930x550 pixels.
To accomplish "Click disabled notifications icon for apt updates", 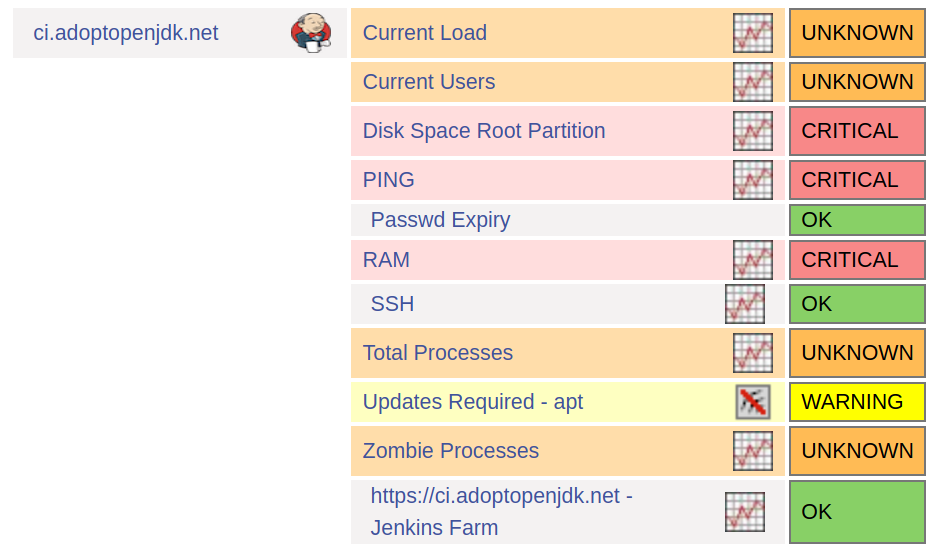I will tap(753, 402).
